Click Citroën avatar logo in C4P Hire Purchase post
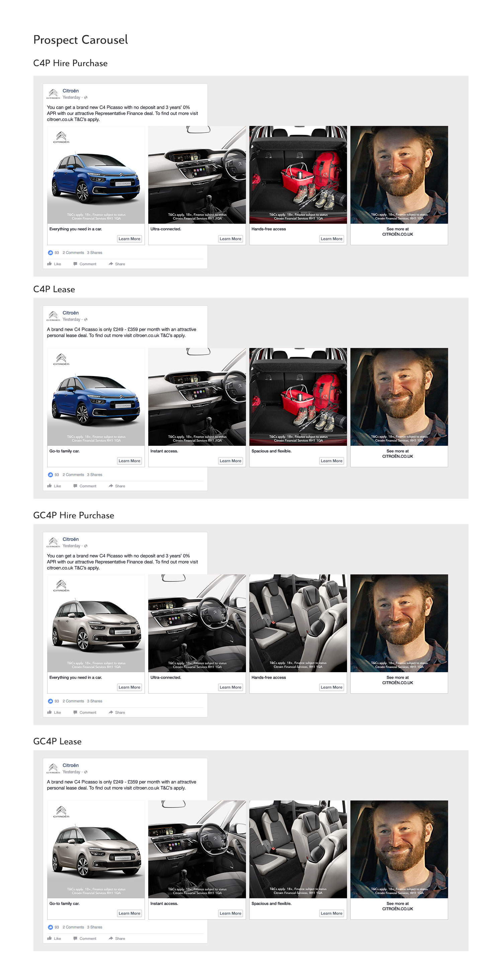 (x=53, y=94)
